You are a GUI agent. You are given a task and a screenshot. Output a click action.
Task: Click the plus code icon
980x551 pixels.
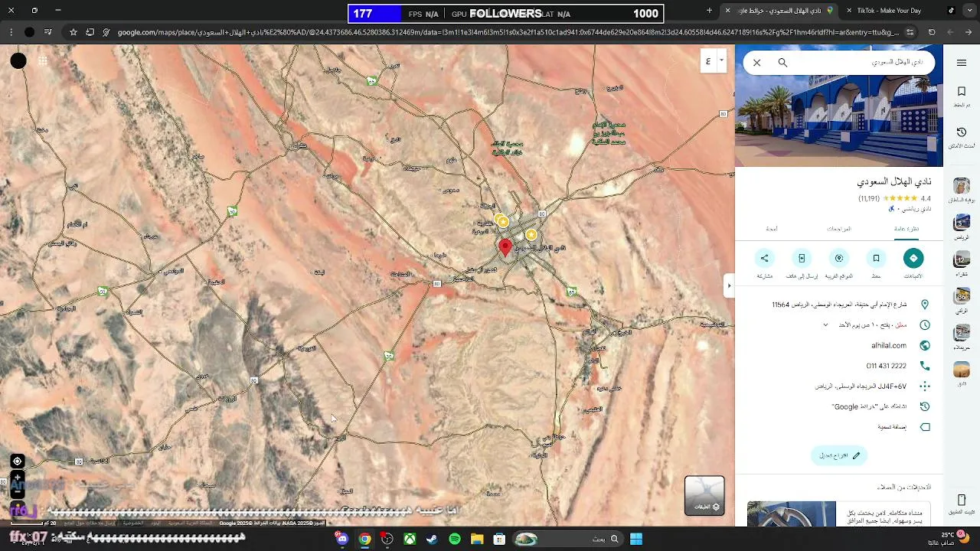click(x=925, y=386)
